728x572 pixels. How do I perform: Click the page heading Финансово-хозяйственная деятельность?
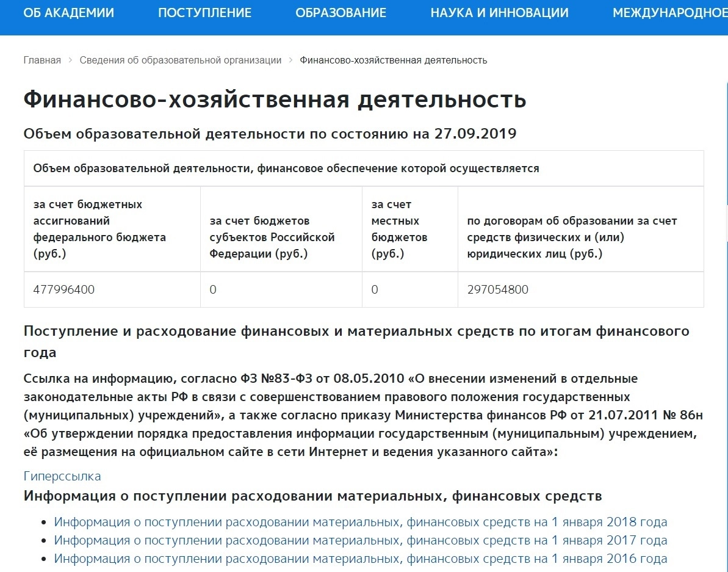[274, 100]
